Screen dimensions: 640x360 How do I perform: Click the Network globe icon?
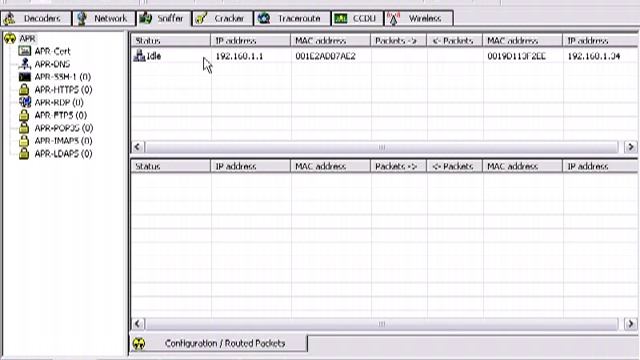click(x=82, y=18)
